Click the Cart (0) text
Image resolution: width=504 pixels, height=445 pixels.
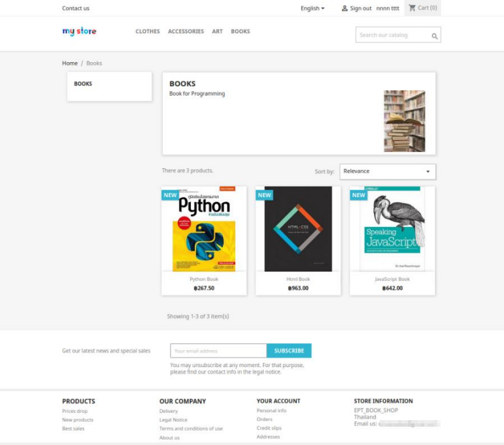(427, 8)
